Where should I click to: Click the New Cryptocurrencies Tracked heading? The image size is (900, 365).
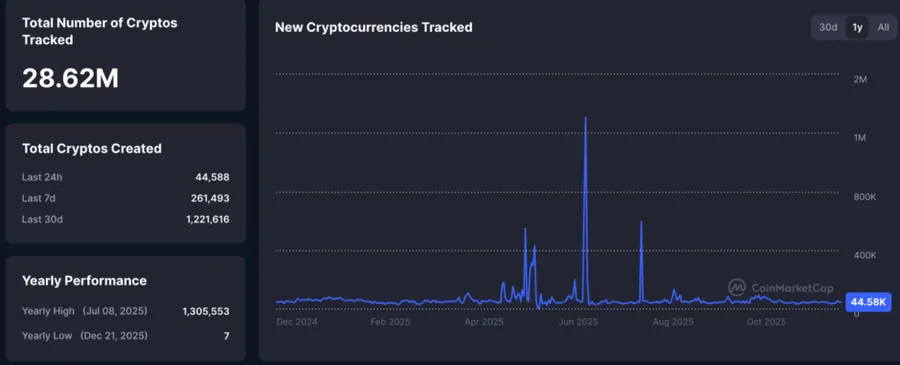(x=374, y=28)
